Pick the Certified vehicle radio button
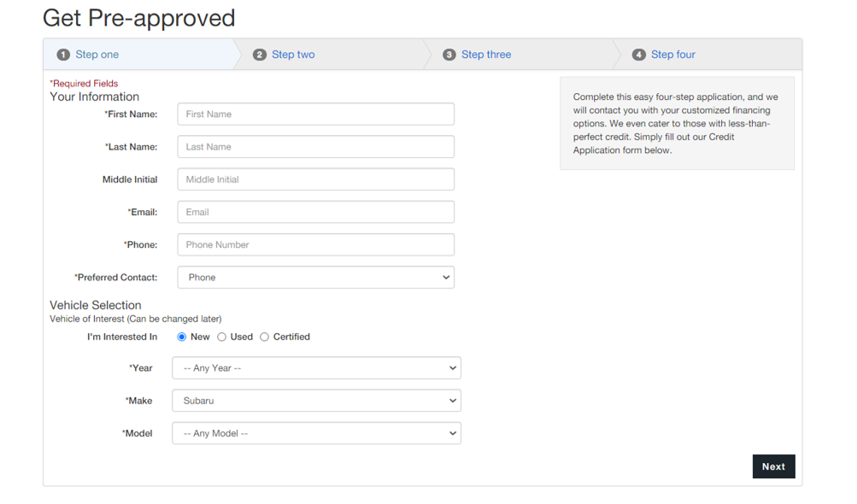857x504 pixels. pyautogui.click(x=265, y=337)
